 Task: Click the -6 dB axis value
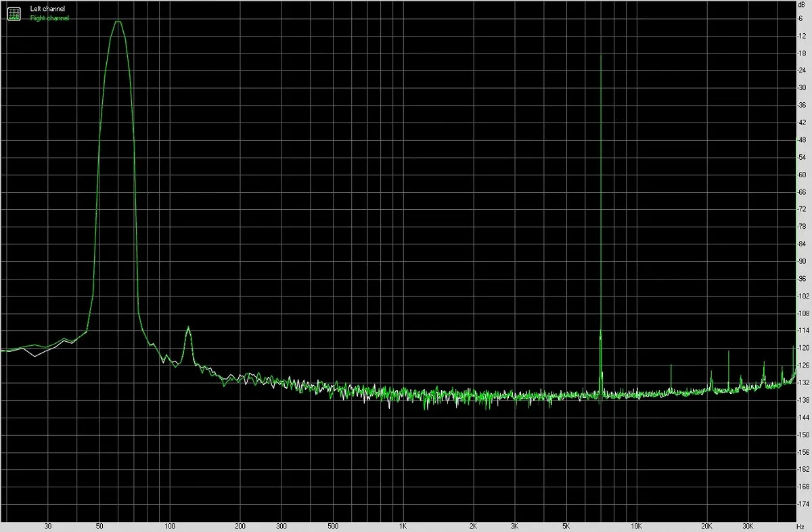[x=801, y=18]
